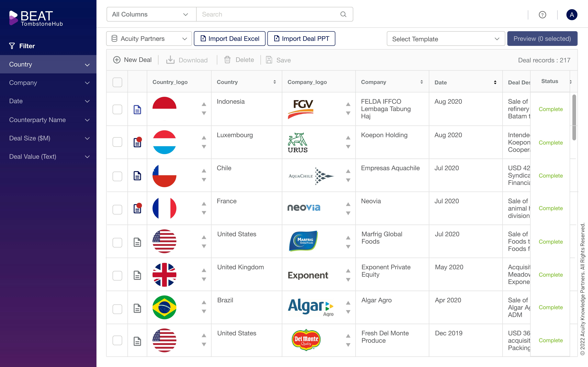Click the help question mark icon
588x367 pixels.
pyautogui.click(x=542, y=15)
